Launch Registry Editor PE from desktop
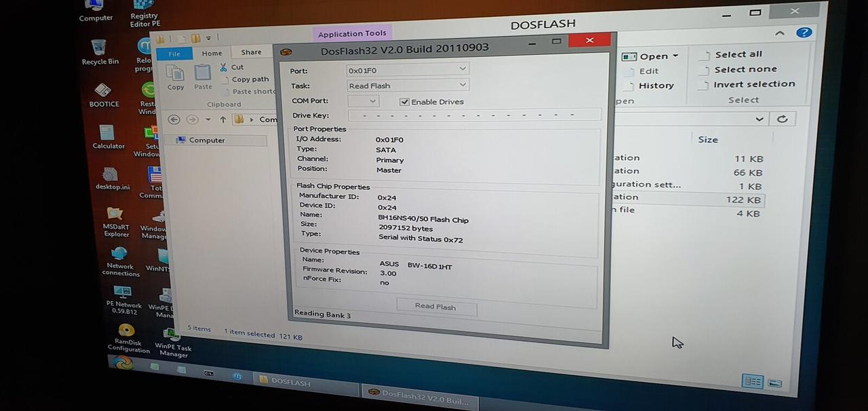The width and height of the screenshot is (868, 411). point(144,13)
